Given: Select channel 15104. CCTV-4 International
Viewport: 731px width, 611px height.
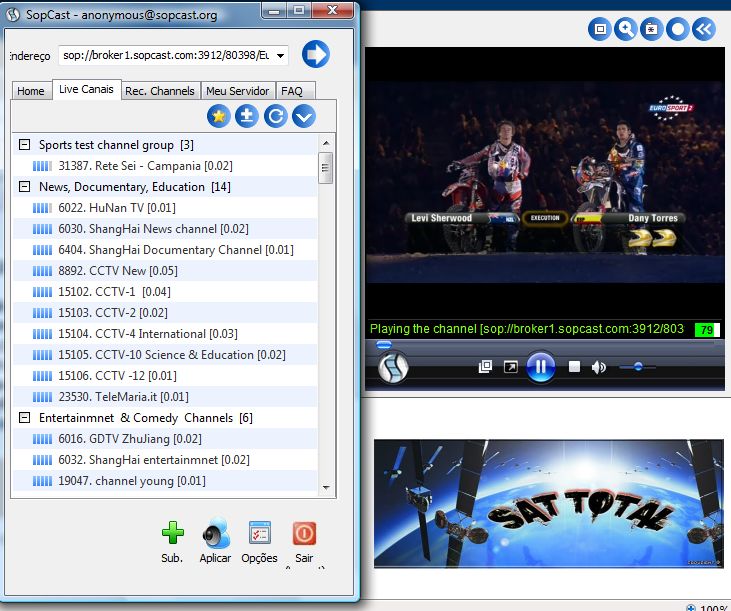Looking at the screenshot, I should tap(165, 334).
